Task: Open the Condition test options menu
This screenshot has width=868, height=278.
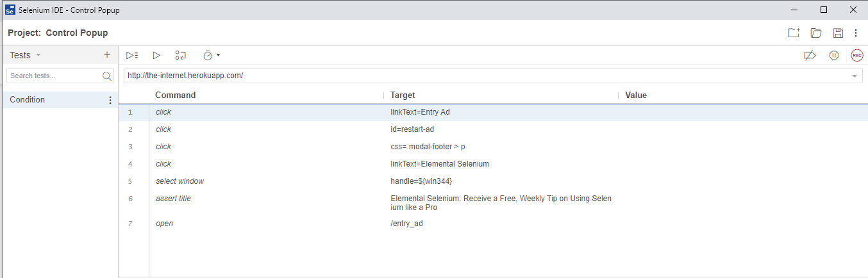Action: click(110, 100)
